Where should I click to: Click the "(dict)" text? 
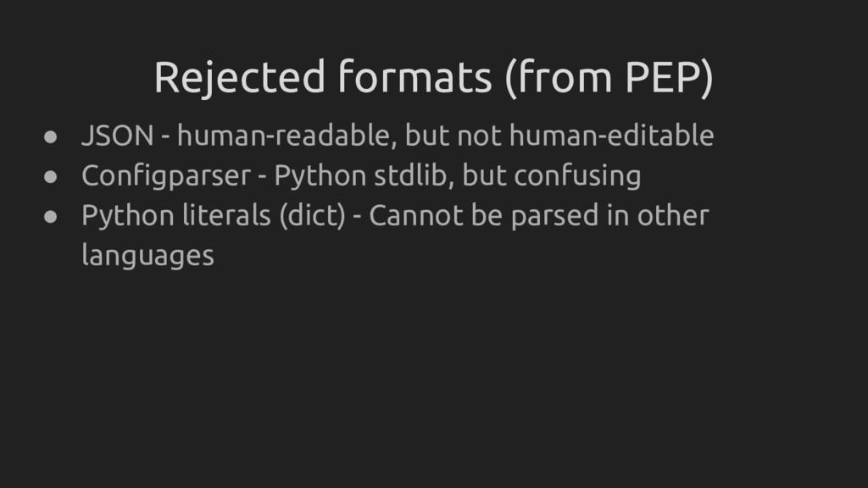(311, 216)
